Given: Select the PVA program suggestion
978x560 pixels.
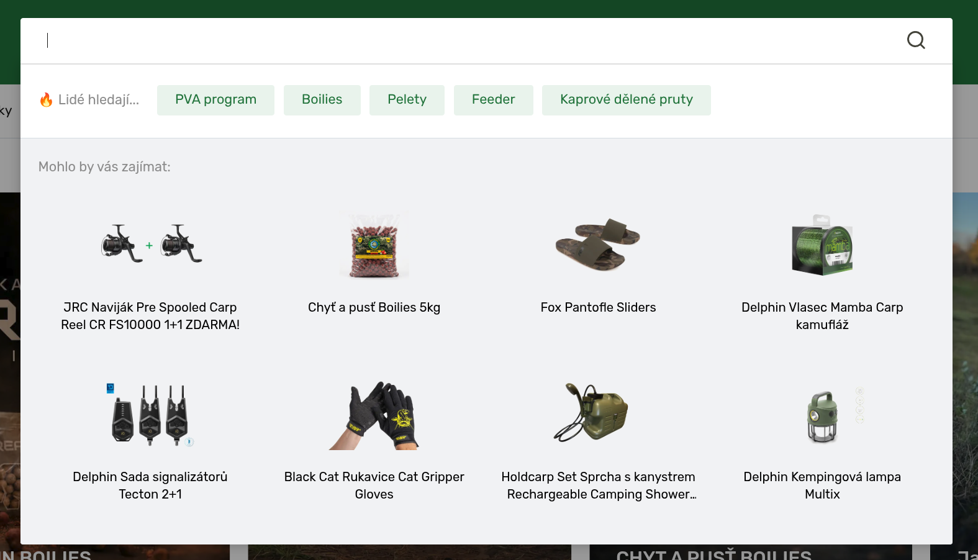Looking at the screenshot, I should click(215, 100).
